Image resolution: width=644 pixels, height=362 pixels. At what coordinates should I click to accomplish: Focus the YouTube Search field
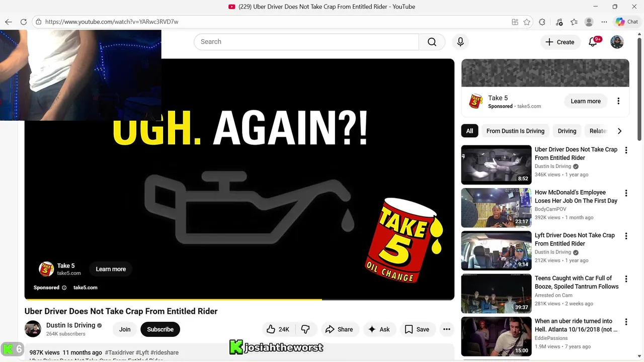(x=306, y=42)
